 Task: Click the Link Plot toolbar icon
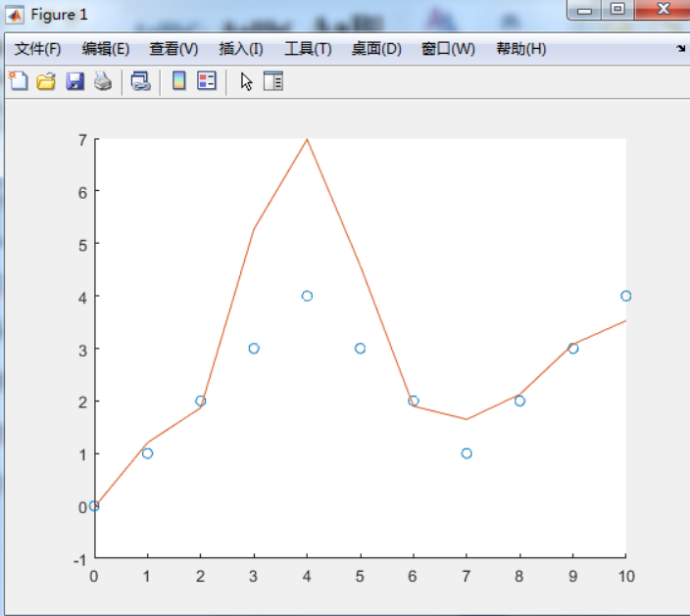tap(141, 82)
